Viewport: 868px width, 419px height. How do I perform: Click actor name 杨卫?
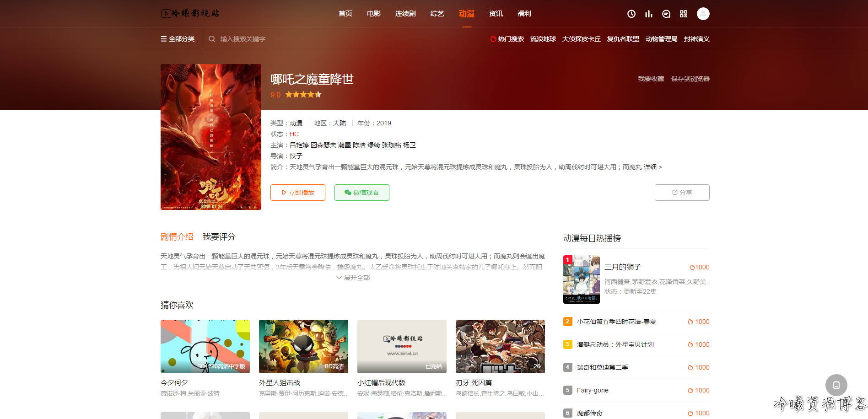point(410,145)
